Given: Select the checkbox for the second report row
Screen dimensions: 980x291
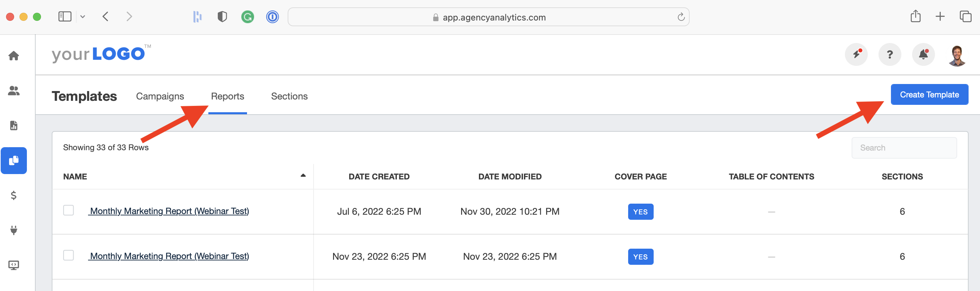Looking at the screenshot, I should click(69, 255).
